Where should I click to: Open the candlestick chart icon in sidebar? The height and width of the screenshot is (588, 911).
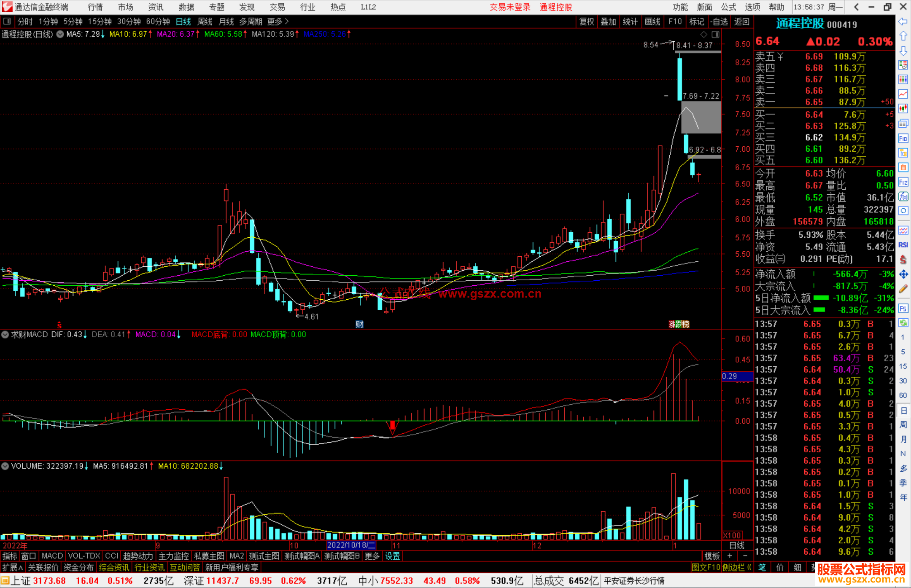click(903, 109)
